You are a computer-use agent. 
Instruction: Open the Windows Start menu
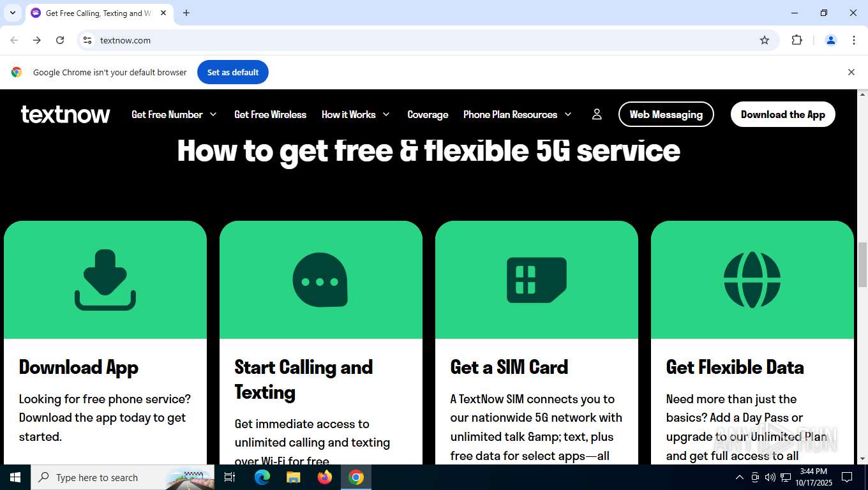click(x=15, y=477)
